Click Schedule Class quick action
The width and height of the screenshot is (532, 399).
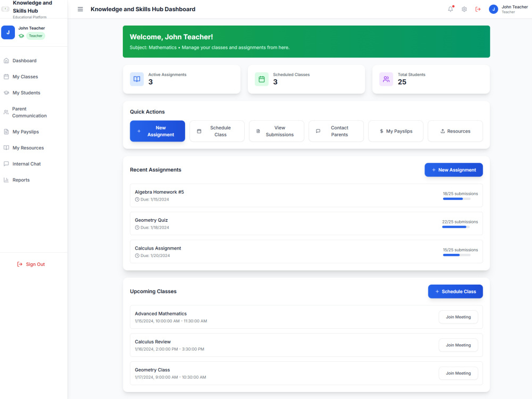(217, 131)
